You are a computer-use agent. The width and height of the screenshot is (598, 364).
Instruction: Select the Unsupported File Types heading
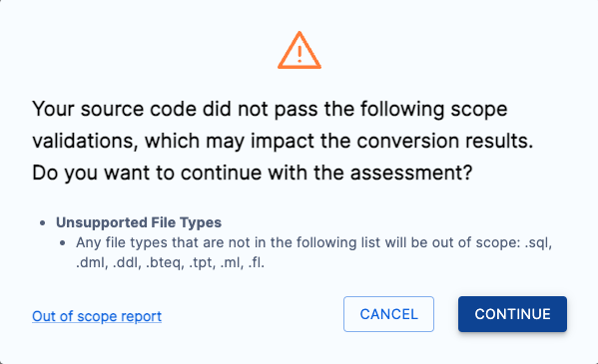click(139, 222)
